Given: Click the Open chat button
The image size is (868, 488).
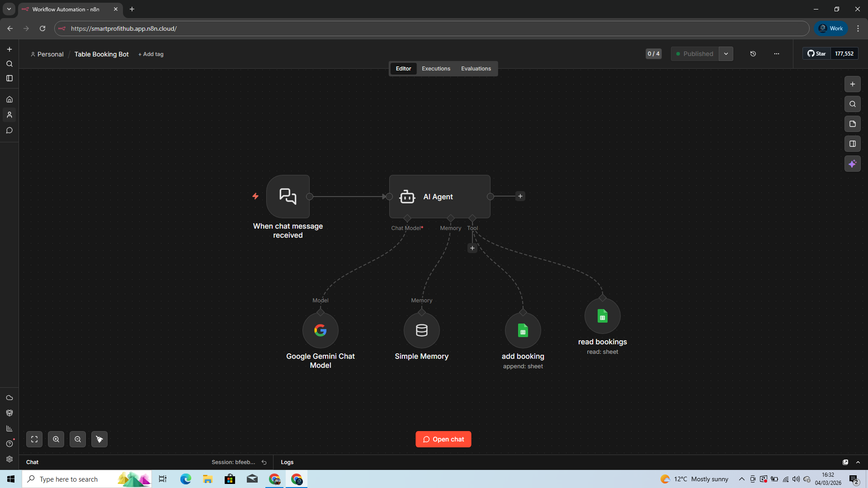Looking at the screenshot, I should coord(443,439).
